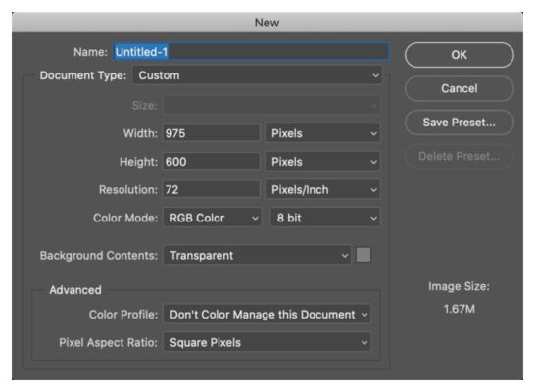Open the Width units dropdown

pos(322,133)
